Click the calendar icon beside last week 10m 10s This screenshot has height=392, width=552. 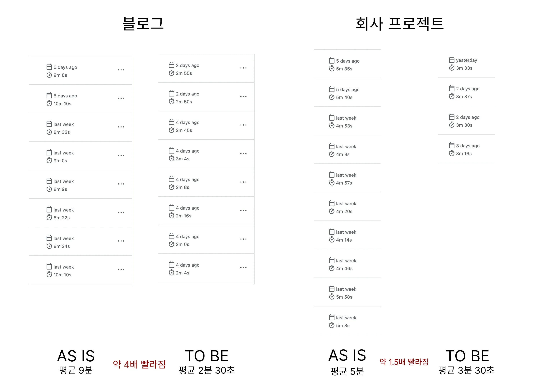point(49,267)
